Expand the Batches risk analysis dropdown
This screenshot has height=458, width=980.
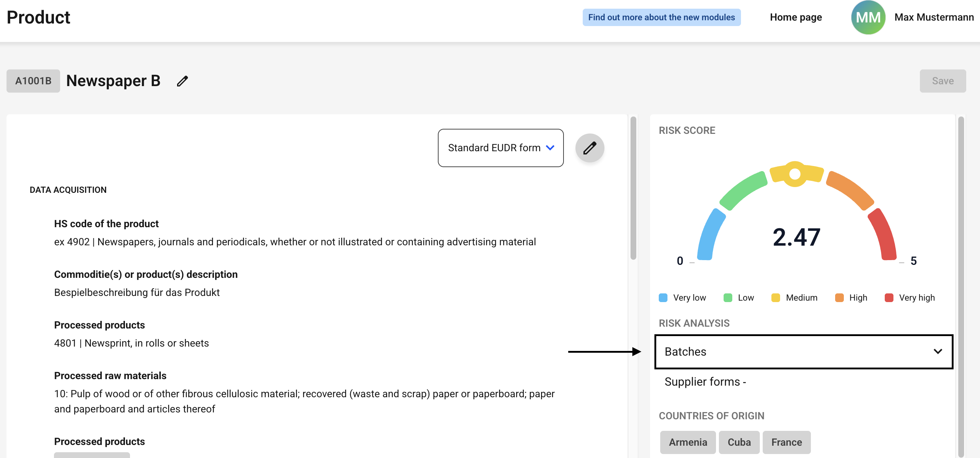[804, 352]
